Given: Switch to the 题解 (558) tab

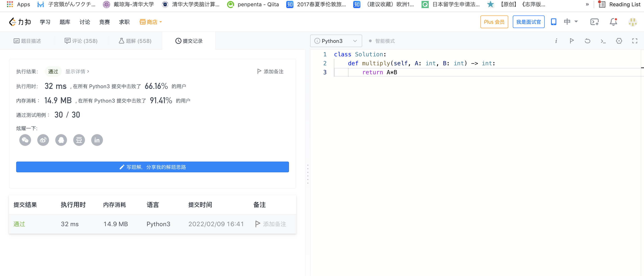Looking at the screenshot, I should tap(135, 41).
